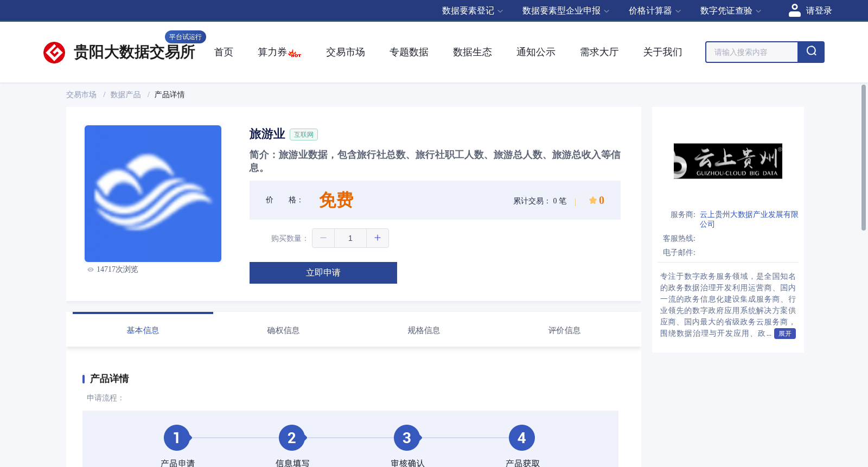Click the 旅游业 product title
The image size is (868, 467).
[267, 134]
